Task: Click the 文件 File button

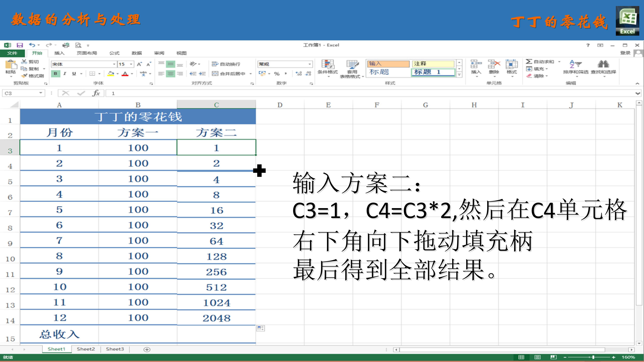Action: pos(12,53)
